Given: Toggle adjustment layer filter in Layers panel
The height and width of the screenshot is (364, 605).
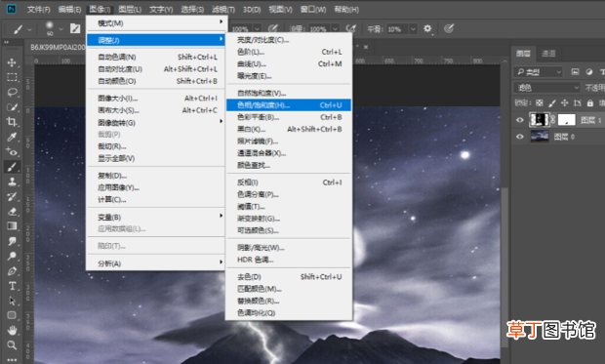Looking at the screenshot, I should [x=588, y=72].
